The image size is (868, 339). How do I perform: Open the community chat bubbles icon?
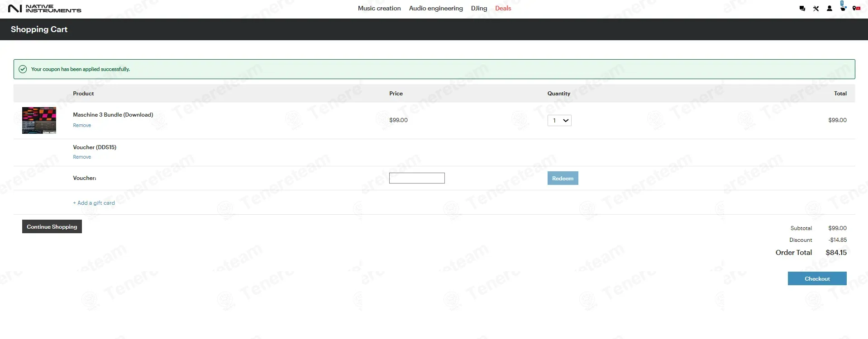point(802,9)
